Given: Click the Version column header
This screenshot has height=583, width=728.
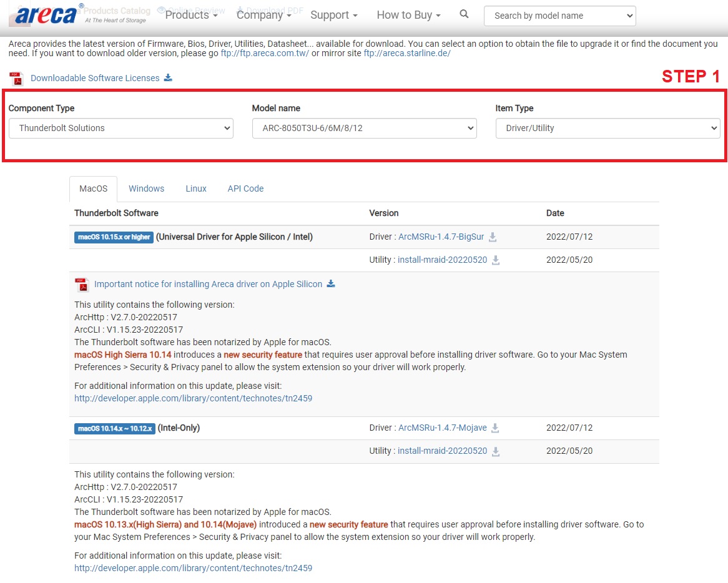Looking at the screenshot, I should (x=383, y=213).
